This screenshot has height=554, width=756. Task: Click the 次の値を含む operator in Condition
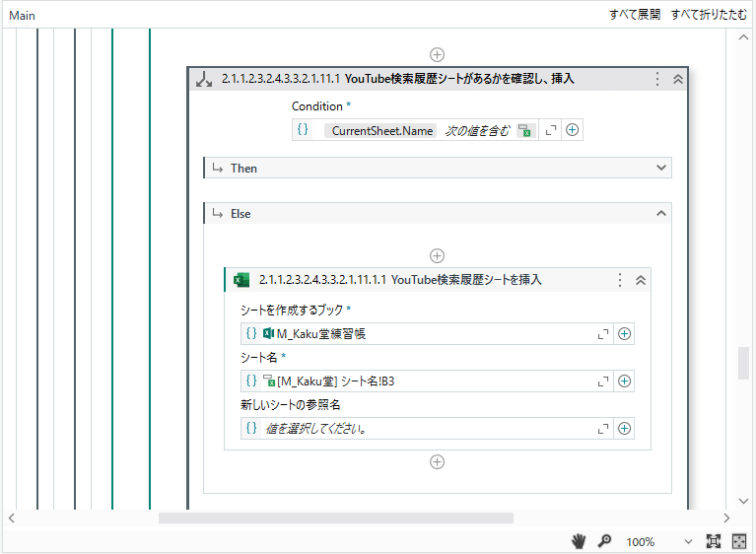click(x=476, y=131)
